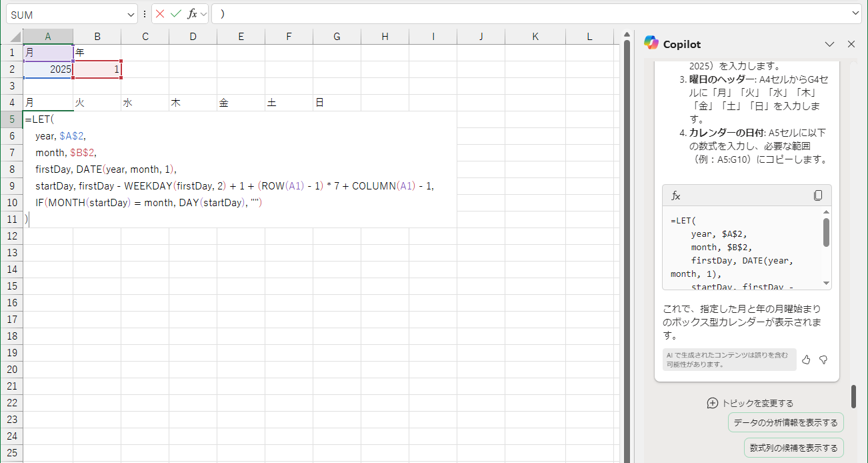Click the code block scrollbar thumb
Screen dimensions: 868x463
point(827,232)
